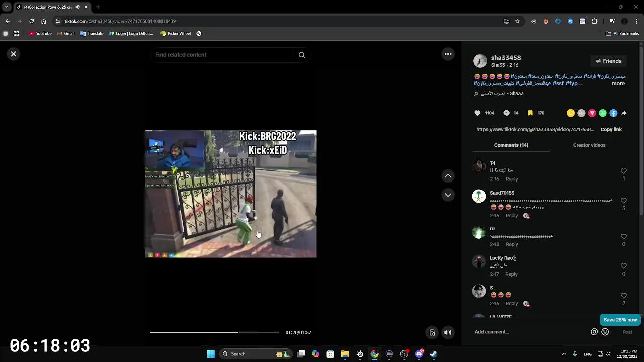Click the Add comment field
644x362 pixels.
tap(531, 332)
